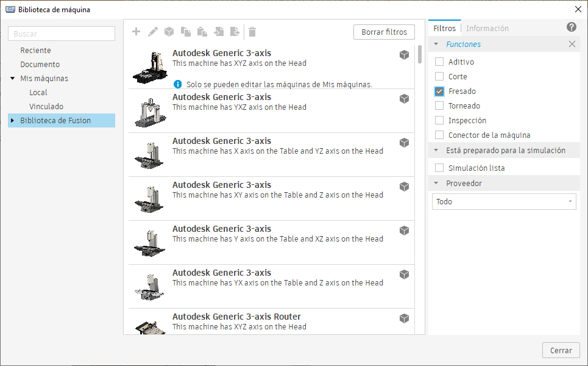Enable the Torneado checkbox
The height and width of the screenshot is (366, 588).
click(x=439, y=106)
